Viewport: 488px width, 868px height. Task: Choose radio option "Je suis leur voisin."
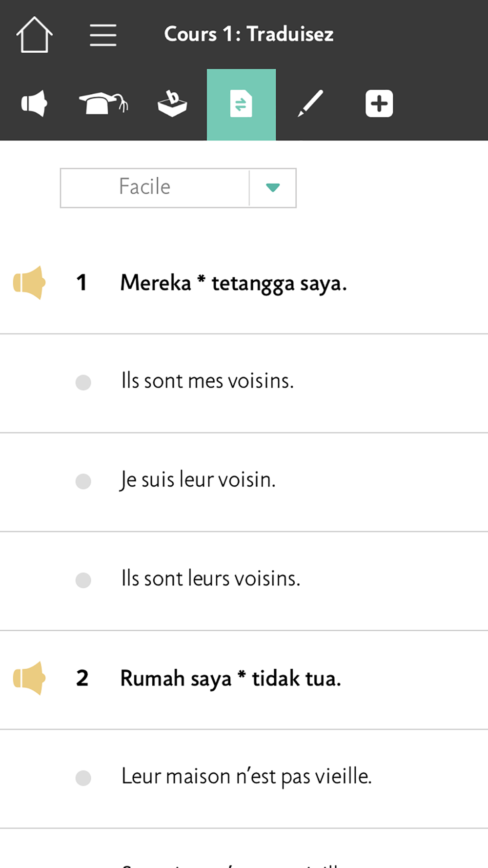[x=83, y=481]
